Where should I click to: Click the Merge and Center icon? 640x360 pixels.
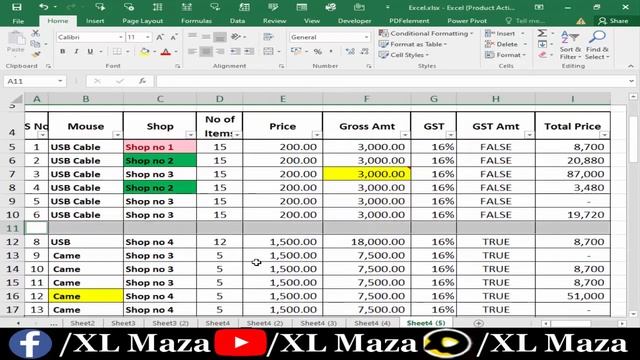point(268,51)
